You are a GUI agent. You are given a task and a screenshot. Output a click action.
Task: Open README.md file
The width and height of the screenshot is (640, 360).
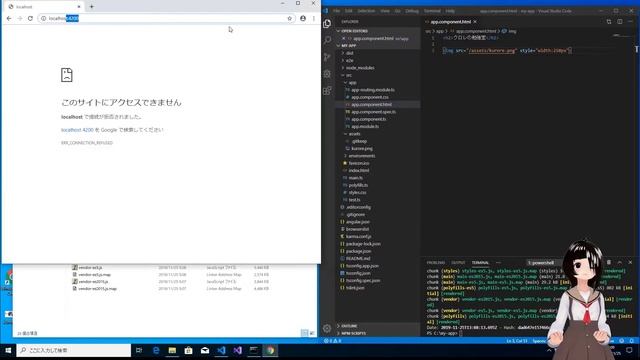pyautogui.click(x=358, y=259)
